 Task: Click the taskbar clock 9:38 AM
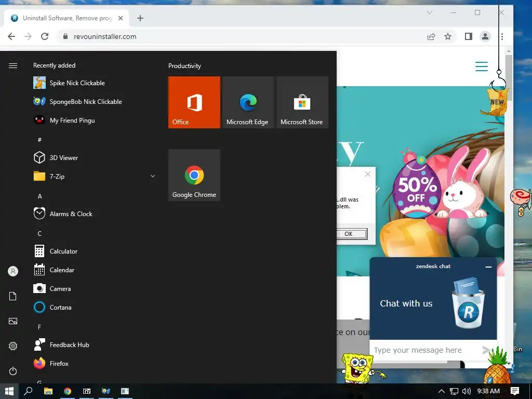click(488, 391)
